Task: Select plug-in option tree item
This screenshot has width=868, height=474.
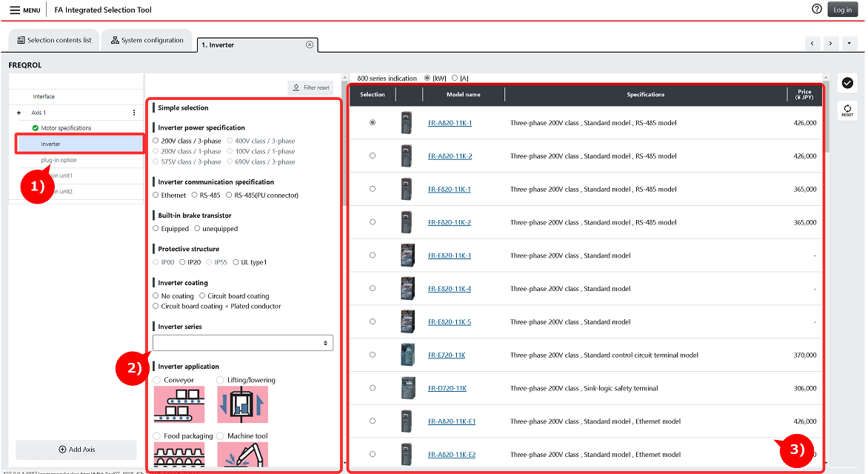Action: tap(59, 160)
